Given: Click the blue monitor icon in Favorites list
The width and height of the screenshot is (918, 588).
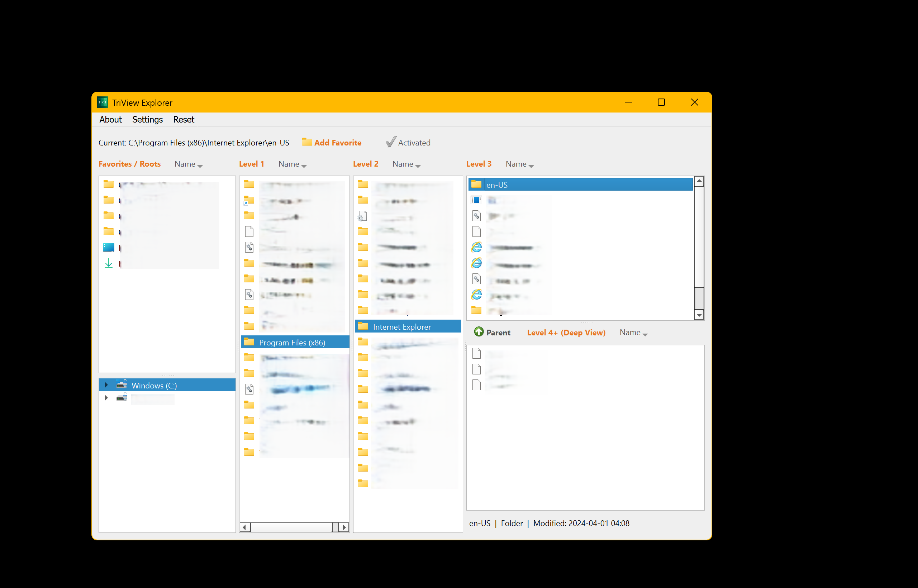Looking at the screenshot, I should [109, 247].
